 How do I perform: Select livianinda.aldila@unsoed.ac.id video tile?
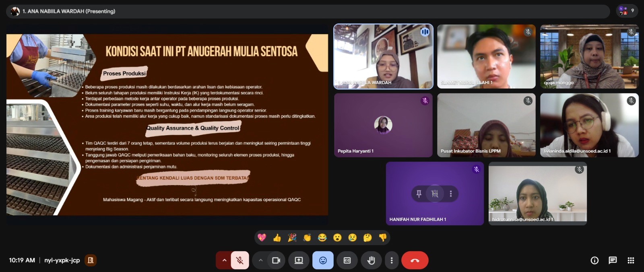[x=589, y=125]
